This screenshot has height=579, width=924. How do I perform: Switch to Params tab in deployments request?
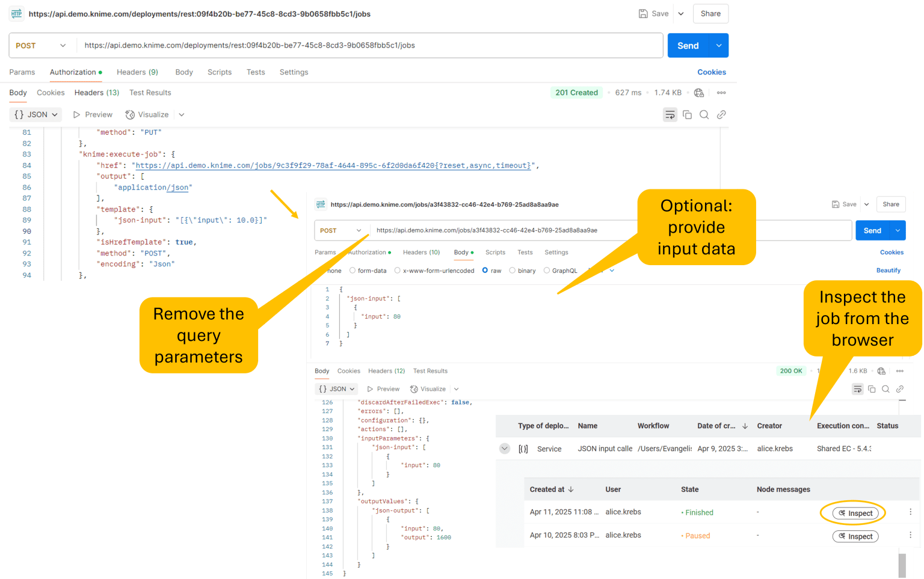pyautogui.click(x=22, y=72)
